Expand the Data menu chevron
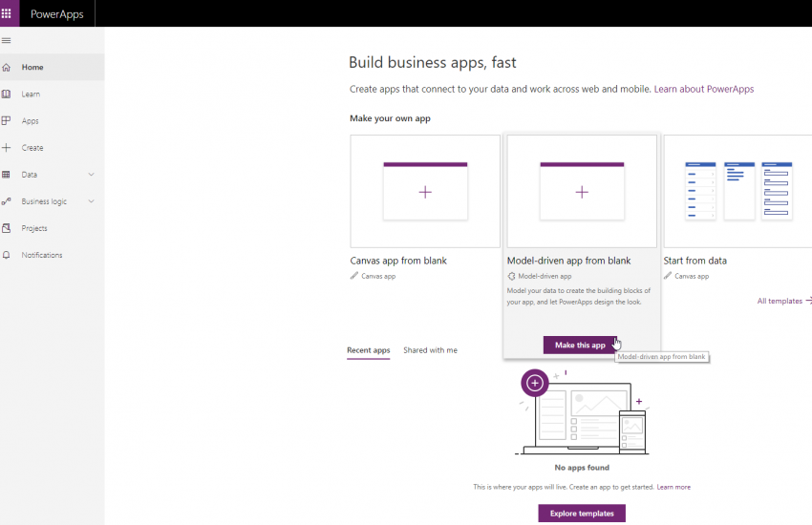The image size is (812, 525). pos(91,175)
